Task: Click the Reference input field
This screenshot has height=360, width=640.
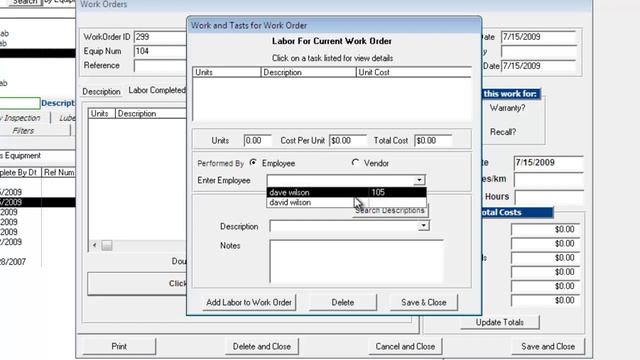Action: coord(160,65)
